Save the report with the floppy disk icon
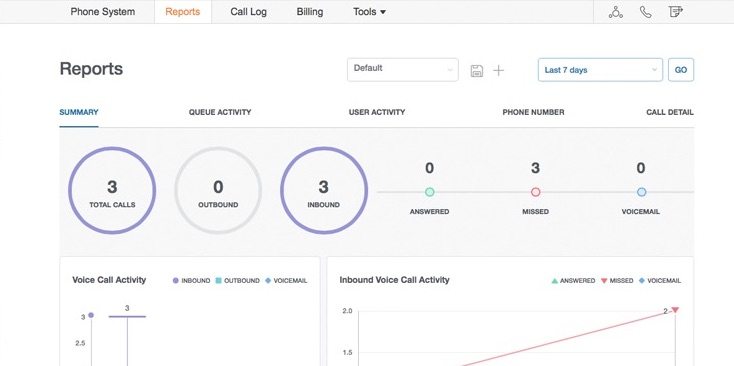Image resolution: width=734 pixels, height=366 pixels. click(x=477, y=71)
